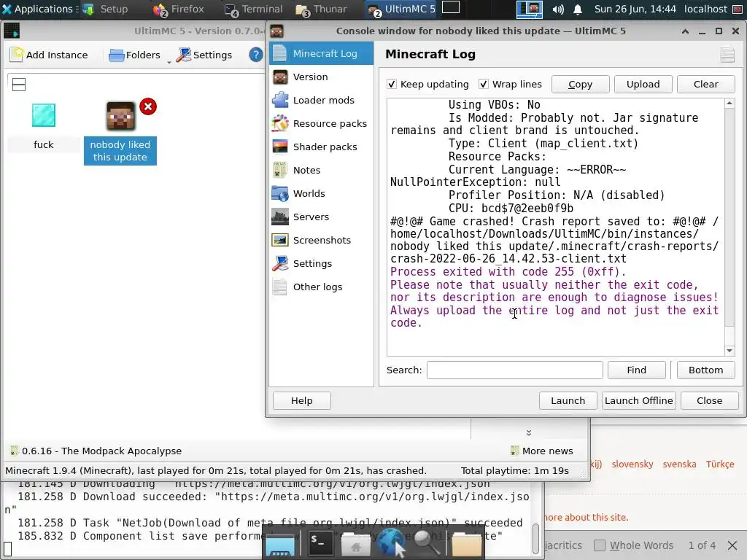Screen dimensions: 747x560
Task: Open the web browser globe dock icon
Action: (392, 542)
